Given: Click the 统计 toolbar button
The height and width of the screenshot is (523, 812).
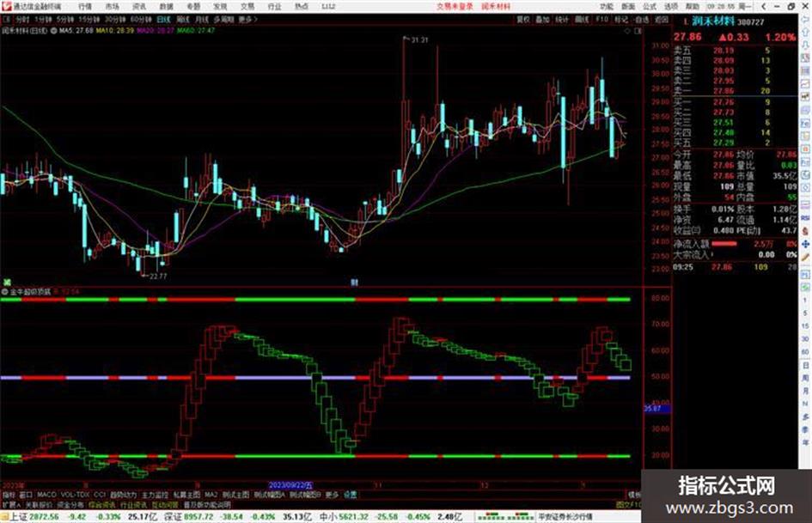Looking at the screenshot, I should [562, 19].
